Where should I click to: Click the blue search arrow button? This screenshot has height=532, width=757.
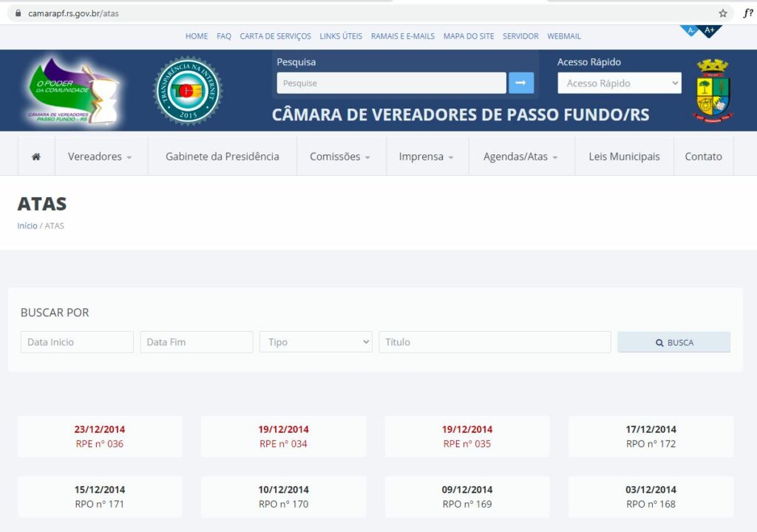coord(520,83)
